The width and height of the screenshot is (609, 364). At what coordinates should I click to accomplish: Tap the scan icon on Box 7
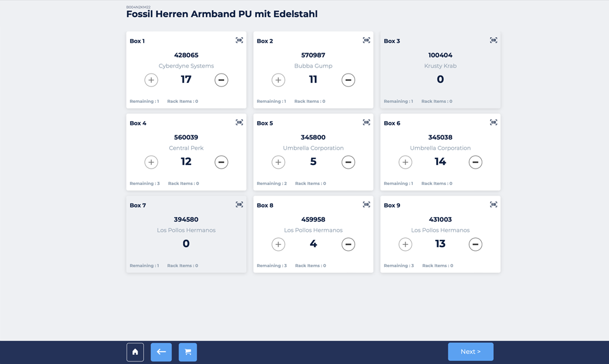(x=239, y=205)
